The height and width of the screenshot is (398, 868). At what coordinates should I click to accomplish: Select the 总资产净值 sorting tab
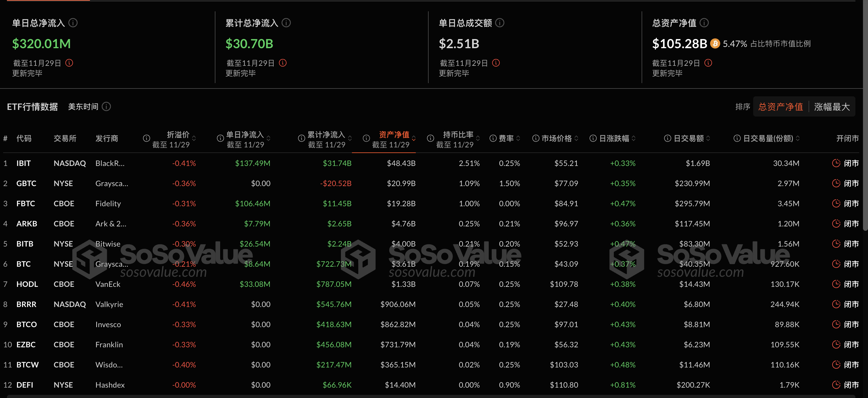[781, 106]
